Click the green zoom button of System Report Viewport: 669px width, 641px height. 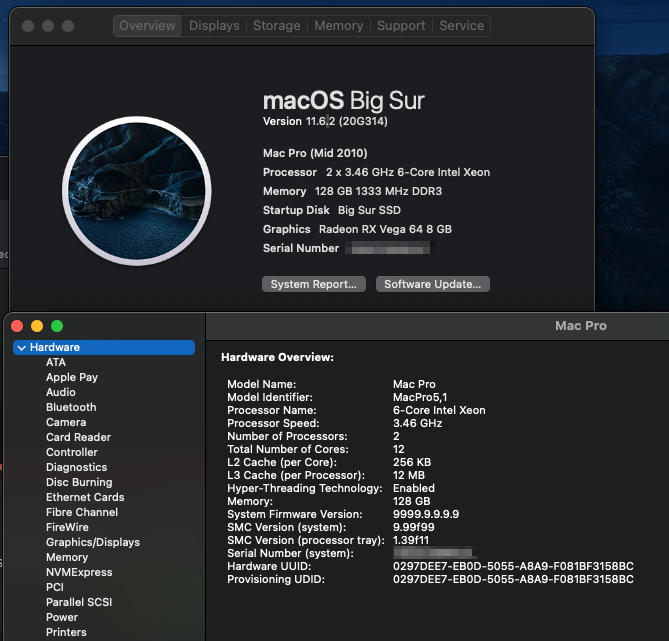[x=57, y=326]
